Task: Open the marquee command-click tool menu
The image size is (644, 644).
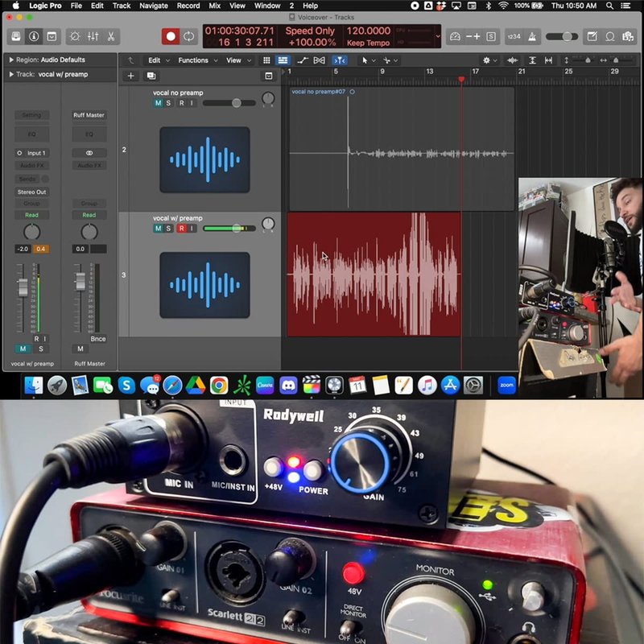Action: (x=390, y=60)
